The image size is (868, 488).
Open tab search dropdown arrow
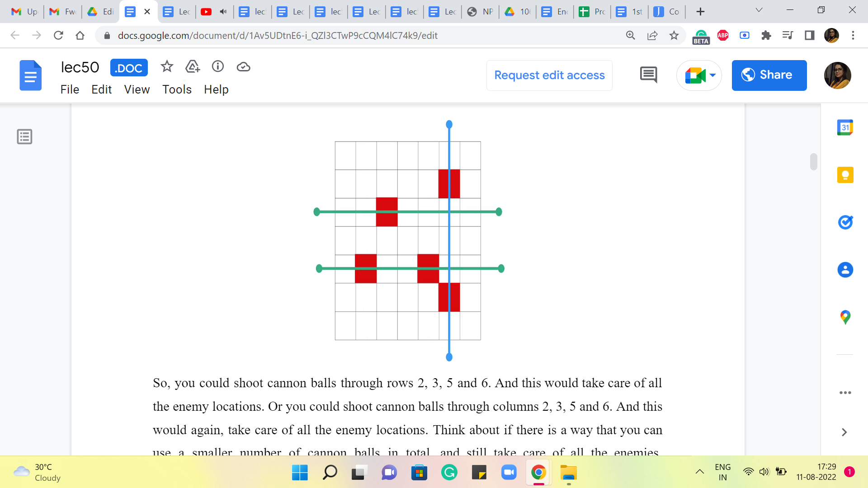(x=759, y=10)
